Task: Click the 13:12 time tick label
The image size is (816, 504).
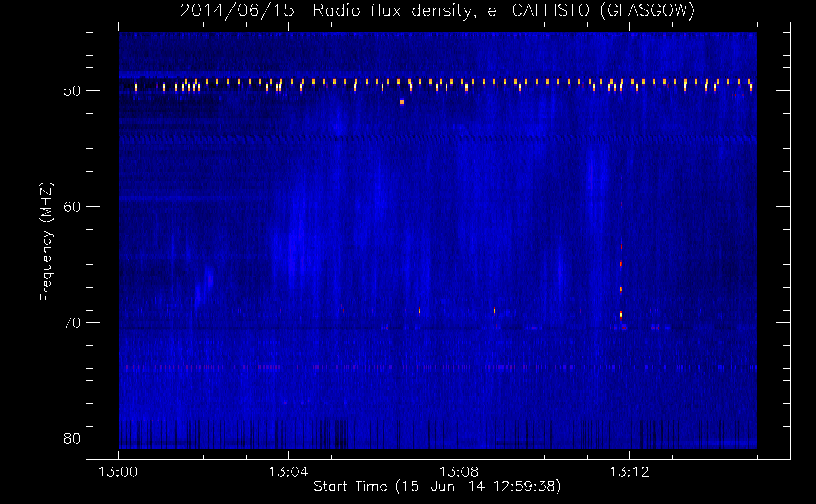Action: coord(629,472)
